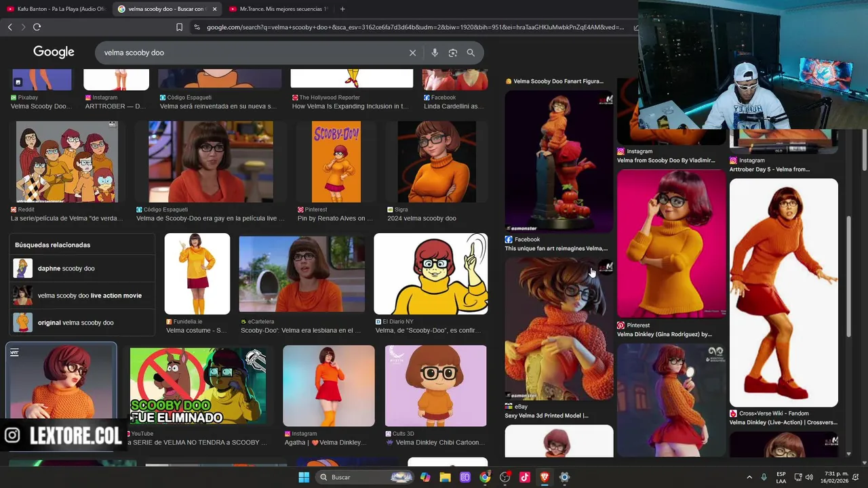Viewport: 868px width, 488px height.
Task: Open the clock showing 7:31 p. m.
Action: click(x=833, y=477)
